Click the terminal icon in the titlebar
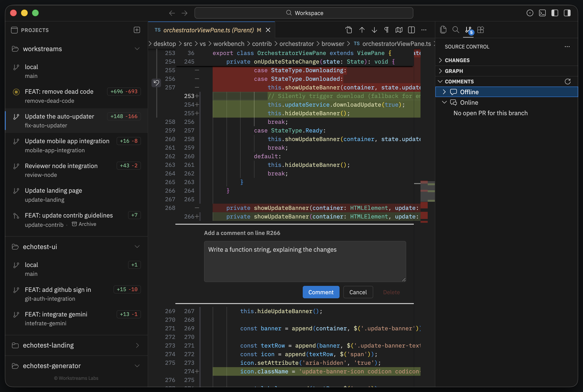This screenshot has width=583, height=392. [x=542, y=13]
